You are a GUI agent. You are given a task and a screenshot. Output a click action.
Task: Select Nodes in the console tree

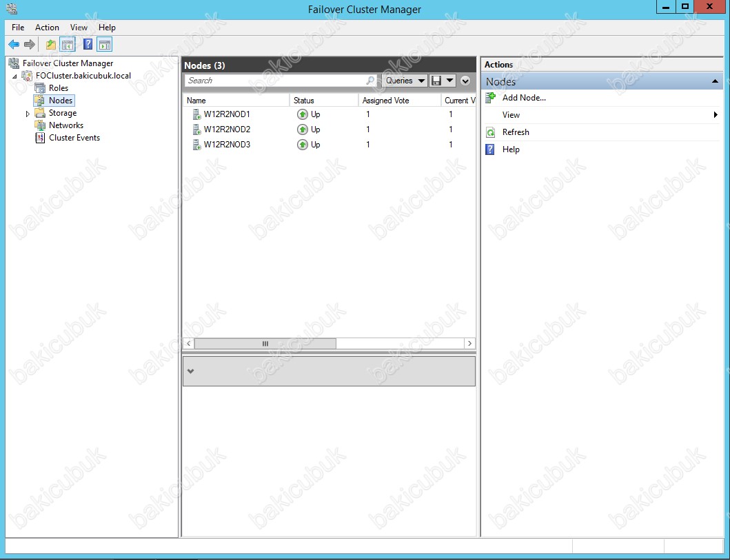(x=61, y=101)
